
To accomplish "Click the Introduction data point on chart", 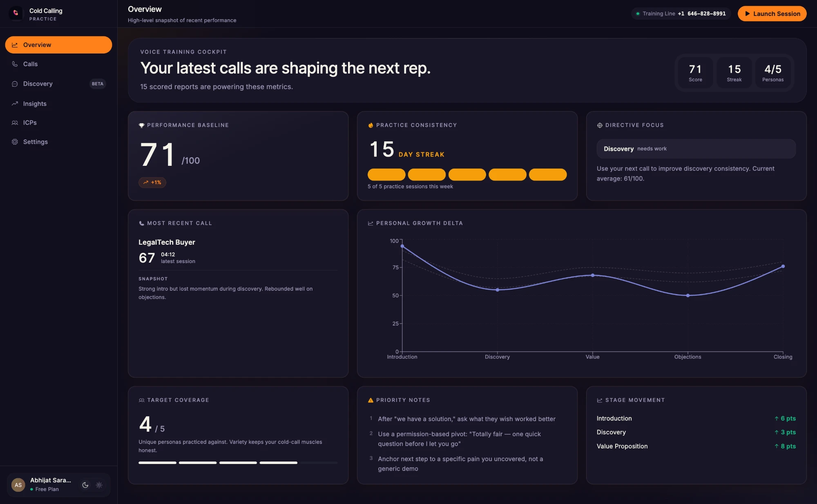I will 402,246.
